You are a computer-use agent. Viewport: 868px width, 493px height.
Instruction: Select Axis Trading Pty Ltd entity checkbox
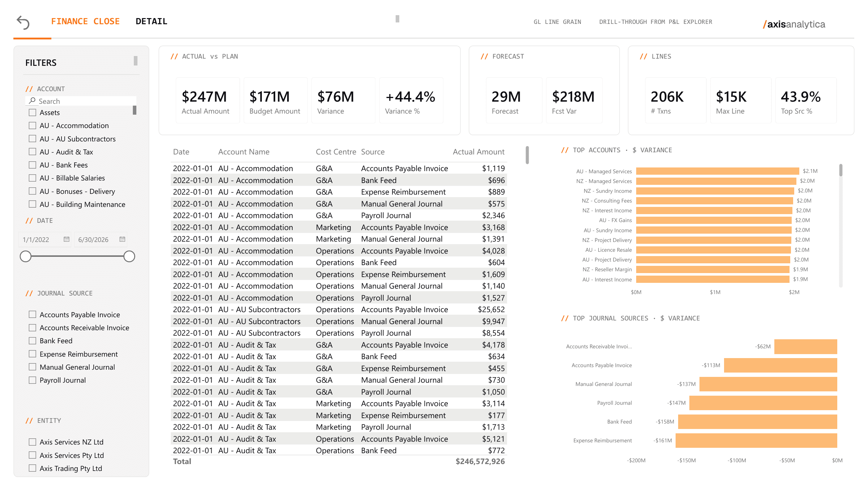click(x=33, y=468)
